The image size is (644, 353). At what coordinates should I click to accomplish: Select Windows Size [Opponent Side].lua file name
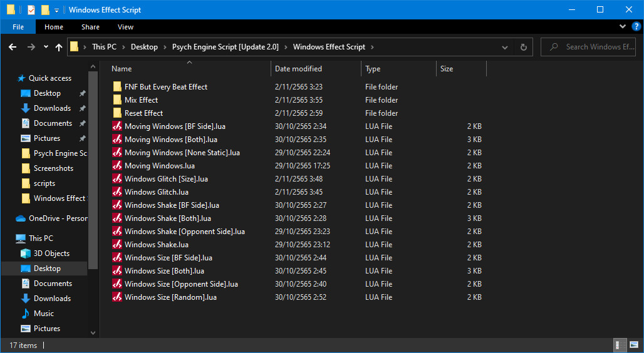(181, 284)
